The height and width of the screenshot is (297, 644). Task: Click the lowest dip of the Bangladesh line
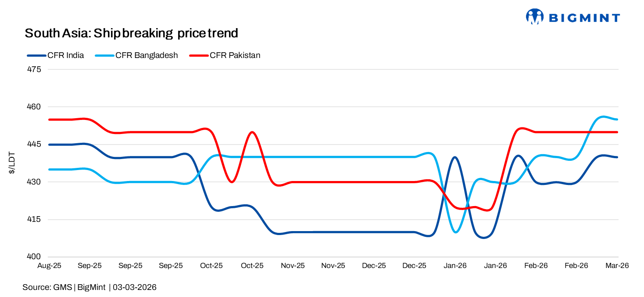click(x=456, y=232)
